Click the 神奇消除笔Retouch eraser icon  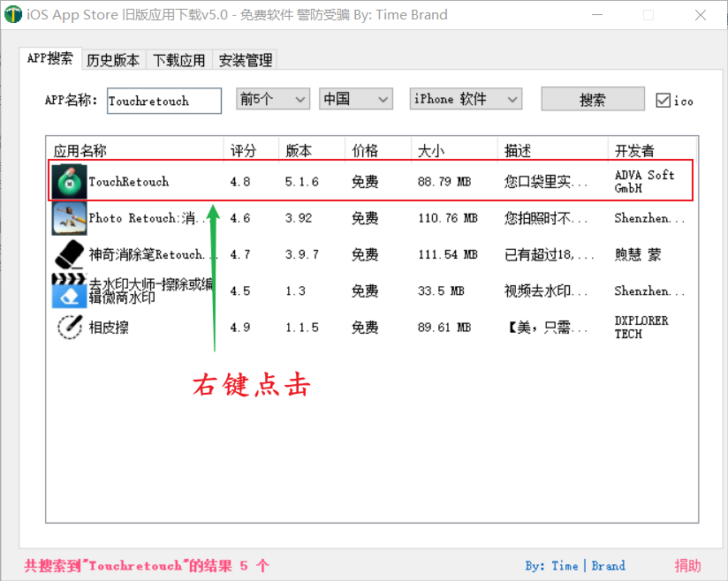coord(69,254)
